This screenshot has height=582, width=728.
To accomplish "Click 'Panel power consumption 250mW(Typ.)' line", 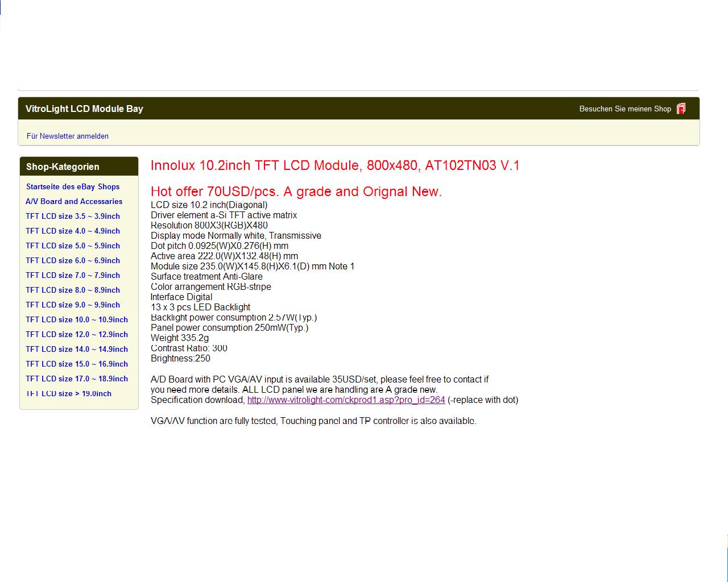I will [230, 327].
